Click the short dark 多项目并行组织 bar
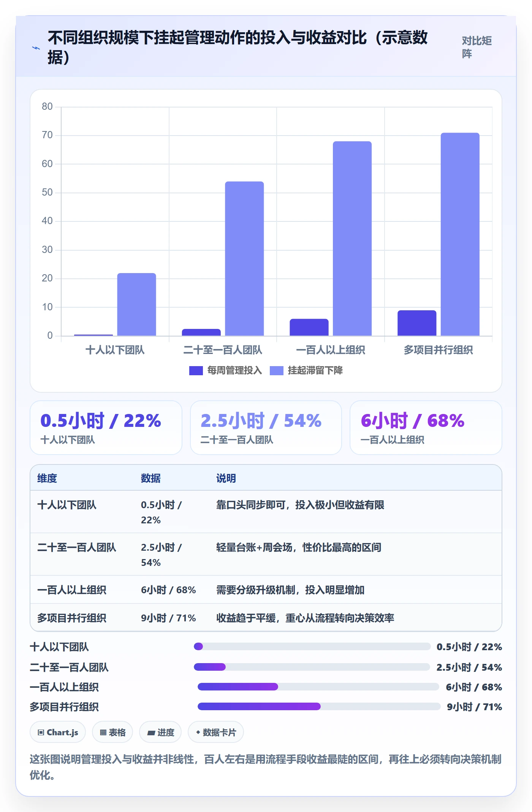This screenshot has height=812, width=532. (417, 323)
